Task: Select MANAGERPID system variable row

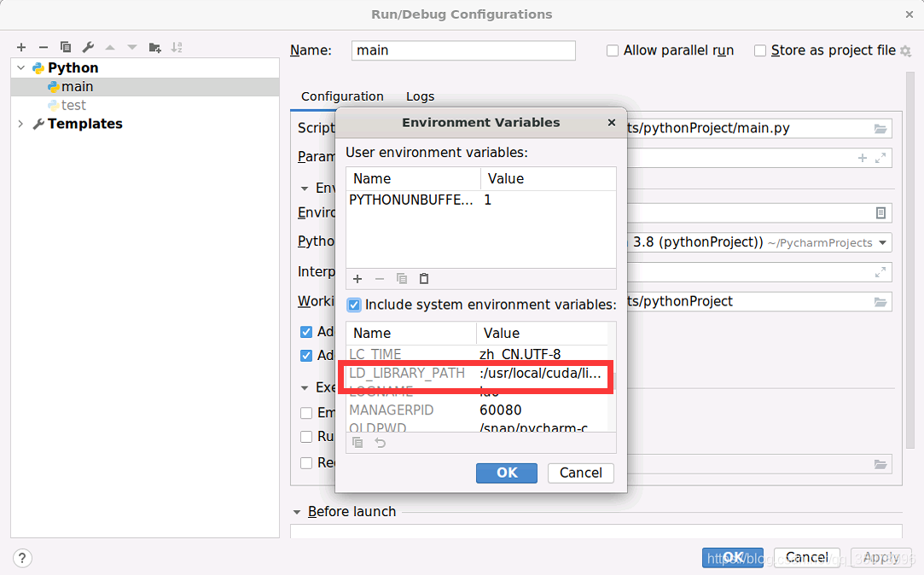Action: click(x=477, y=410)
